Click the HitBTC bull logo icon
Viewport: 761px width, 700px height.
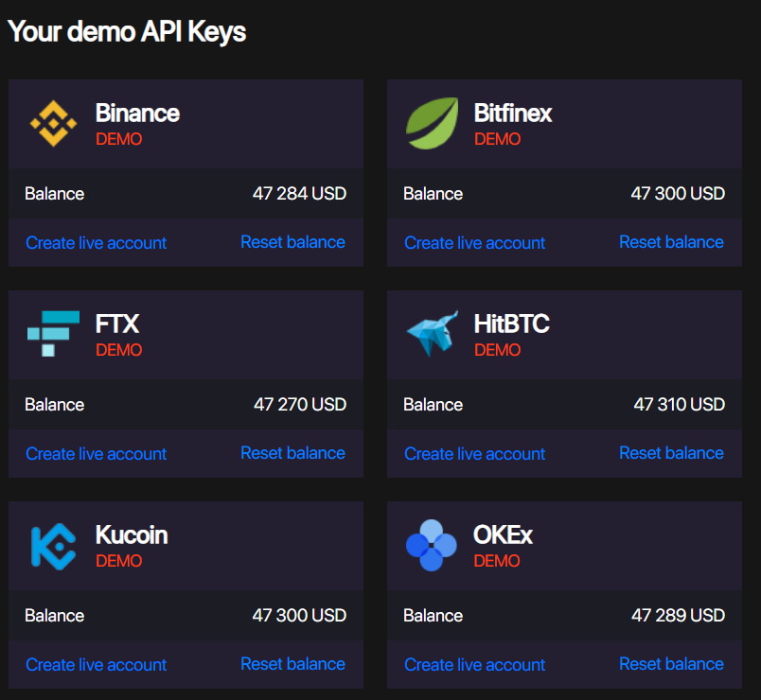(x=432, y=334)
